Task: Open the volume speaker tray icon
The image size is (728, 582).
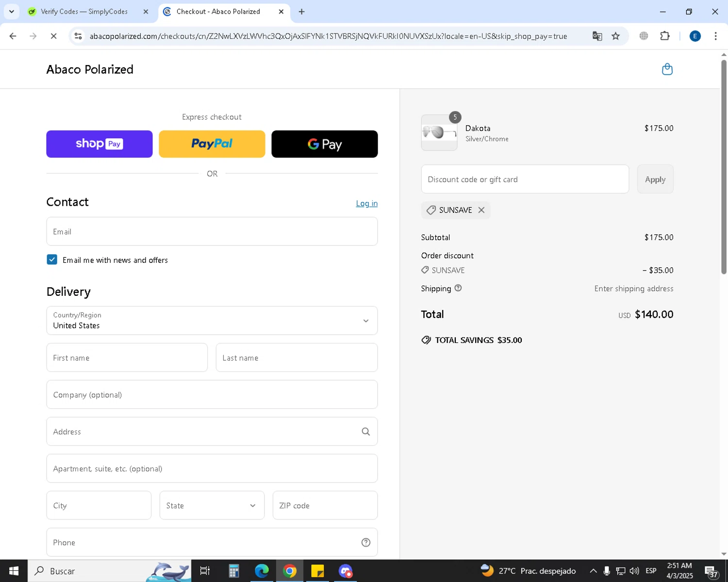Action: click(x=634, y=571)
